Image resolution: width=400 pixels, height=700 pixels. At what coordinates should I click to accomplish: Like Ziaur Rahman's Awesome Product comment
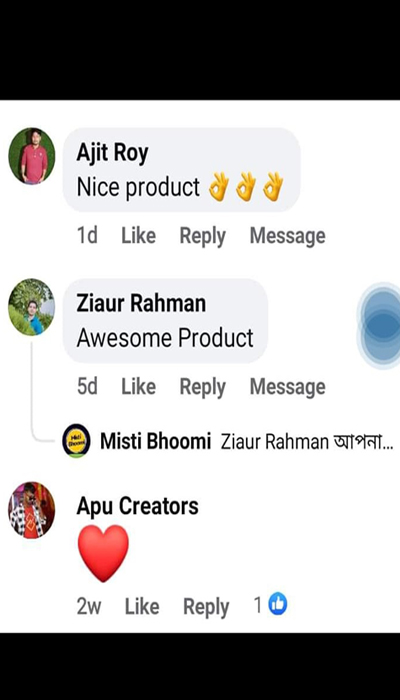point(138,386)
